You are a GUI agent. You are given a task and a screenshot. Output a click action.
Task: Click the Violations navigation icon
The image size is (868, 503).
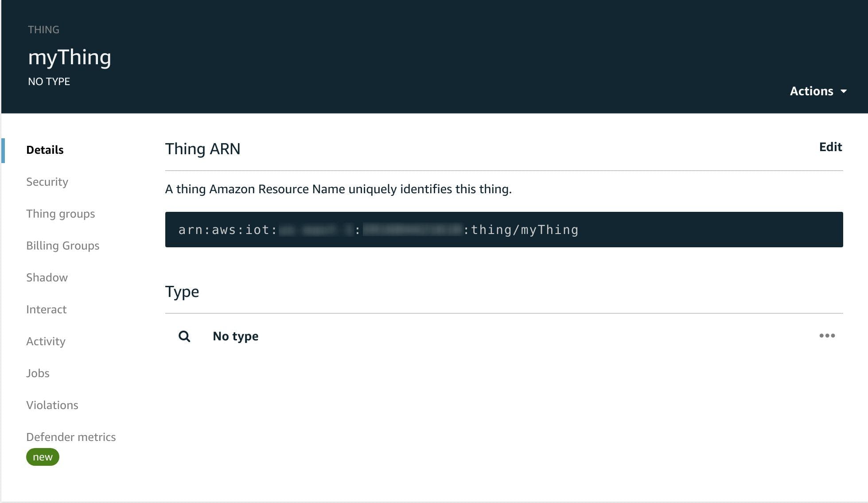[51, 404]
